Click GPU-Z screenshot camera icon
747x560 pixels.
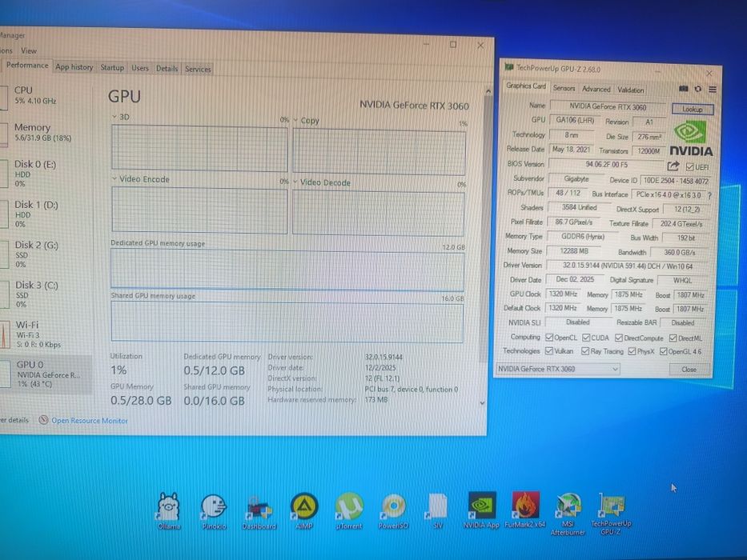click(x=684, y=89)
